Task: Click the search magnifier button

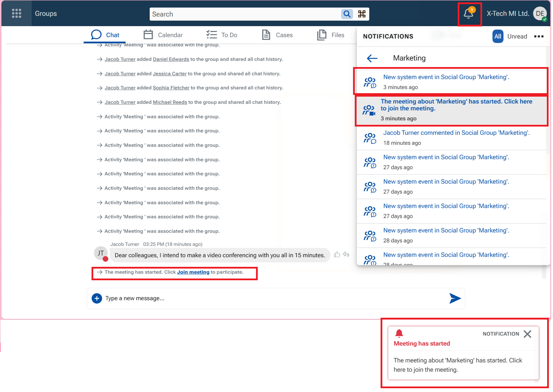Action: pos(347,14)
